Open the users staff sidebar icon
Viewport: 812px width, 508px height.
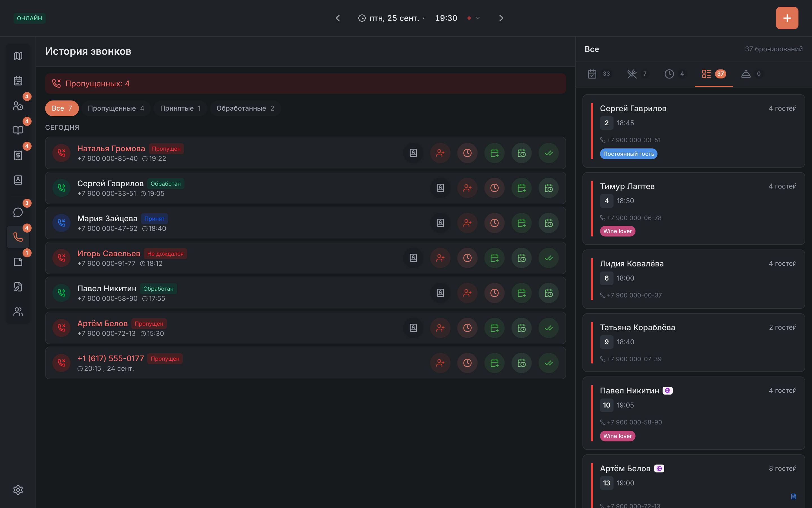click(x=18, y=312)
